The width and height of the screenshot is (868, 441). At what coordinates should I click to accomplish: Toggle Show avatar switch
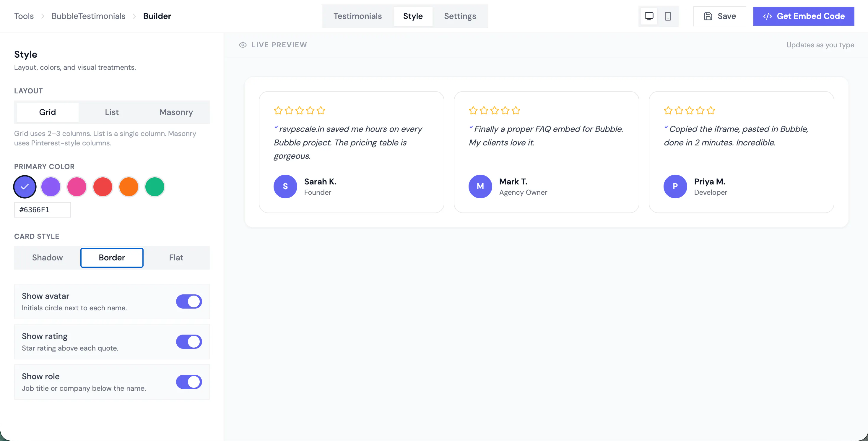click(x=189, y=301)
